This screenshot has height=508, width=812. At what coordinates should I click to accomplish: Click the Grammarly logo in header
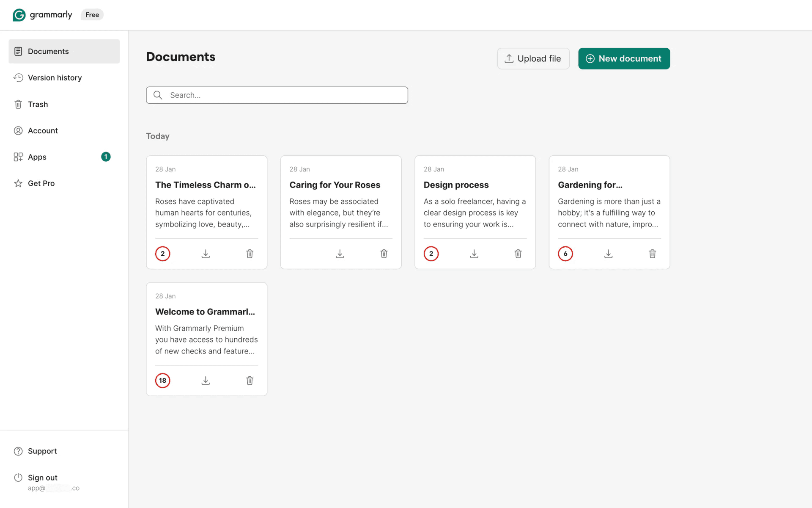click(42, 15)
